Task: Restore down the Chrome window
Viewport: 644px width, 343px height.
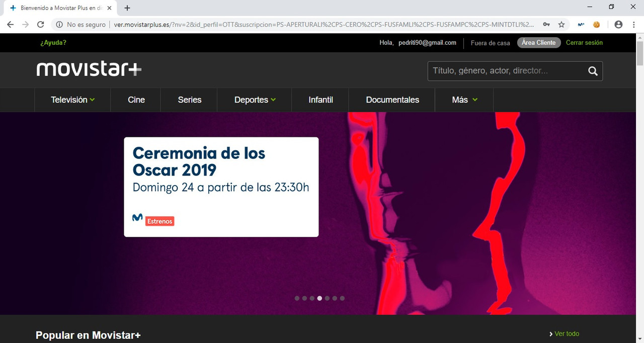Action: pyautogui.click(x=611, y=7)
